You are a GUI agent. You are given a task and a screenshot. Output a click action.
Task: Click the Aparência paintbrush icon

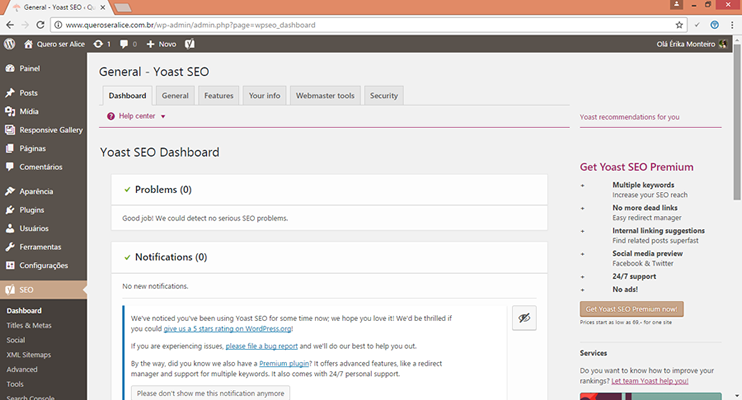click(10, 191)
